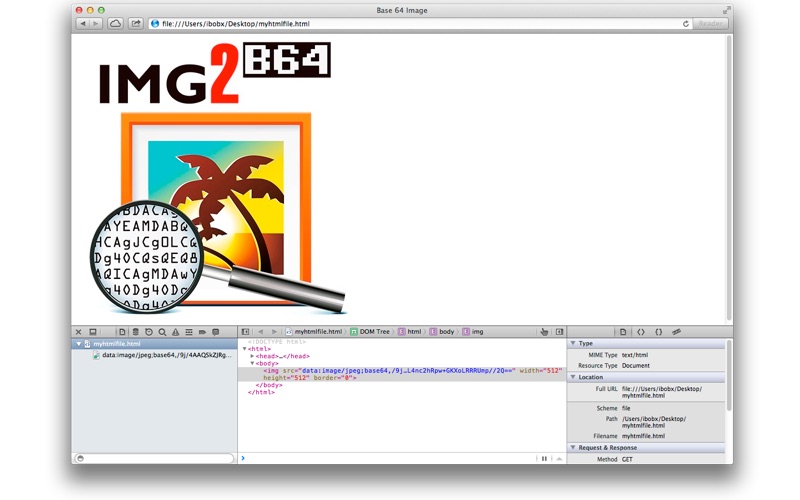Go forward in Safari history

[96, 23]
